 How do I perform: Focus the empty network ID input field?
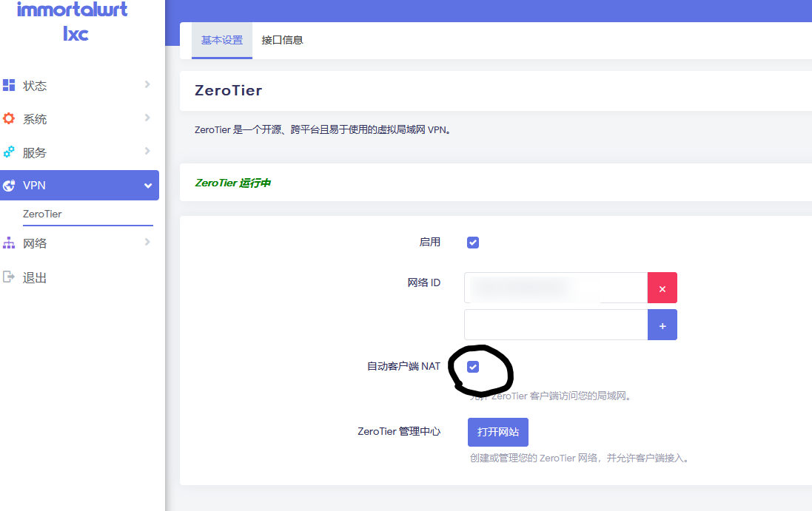[556, 325]
